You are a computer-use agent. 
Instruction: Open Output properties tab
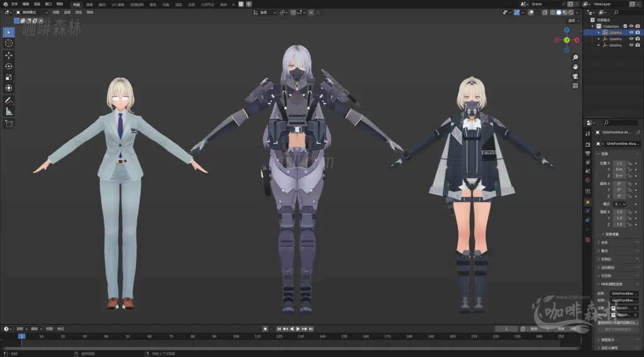tap(588, 154)
